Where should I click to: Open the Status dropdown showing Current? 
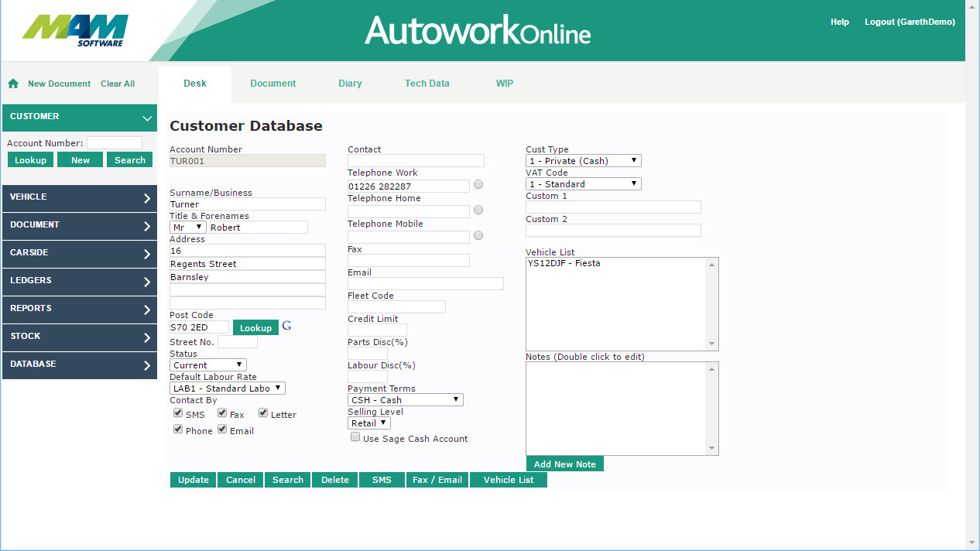pyautogui.click(x=207, y=364)
